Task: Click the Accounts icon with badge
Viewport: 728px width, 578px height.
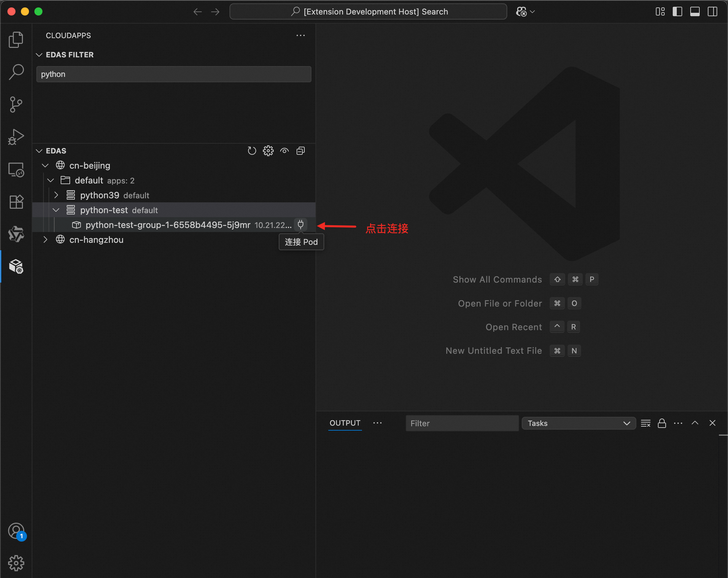Action: pos(16,531)
